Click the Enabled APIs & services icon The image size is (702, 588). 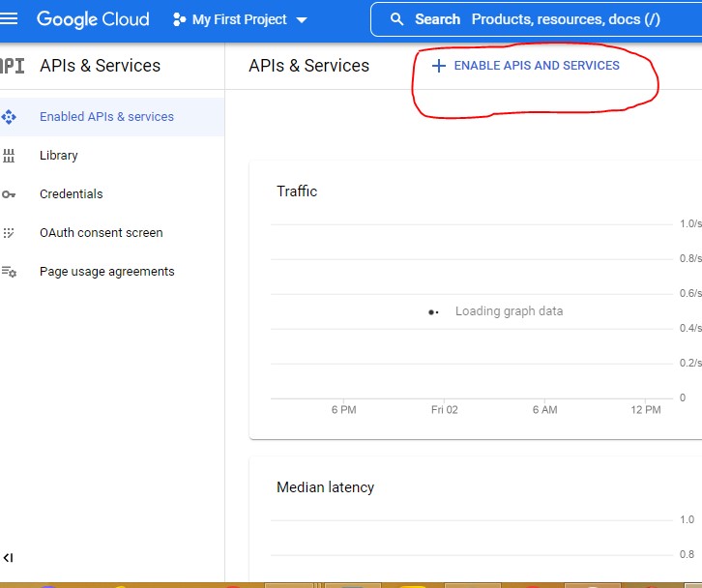pyautogui.click(x=10, y=117)
